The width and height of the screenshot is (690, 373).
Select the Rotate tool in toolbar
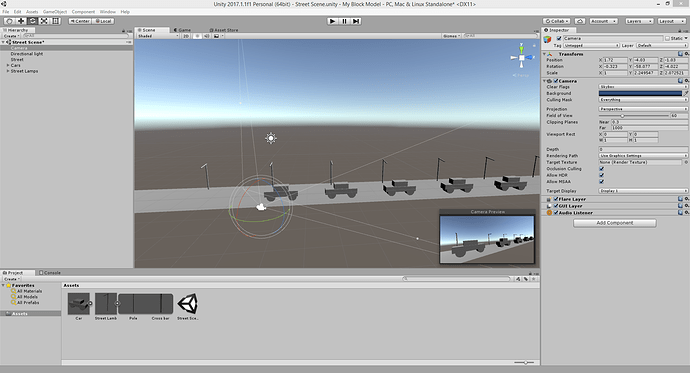(33, 21)
